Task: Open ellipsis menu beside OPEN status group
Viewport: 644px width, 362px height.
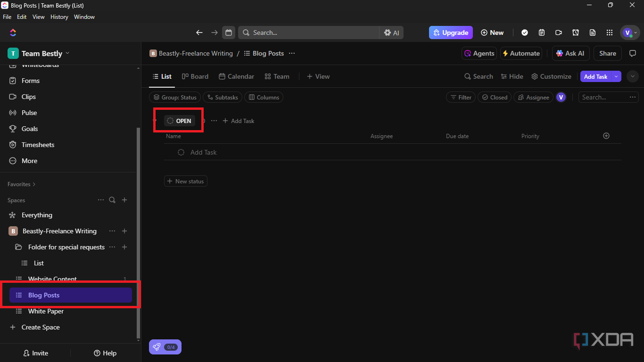Action: tap(214, 121)
